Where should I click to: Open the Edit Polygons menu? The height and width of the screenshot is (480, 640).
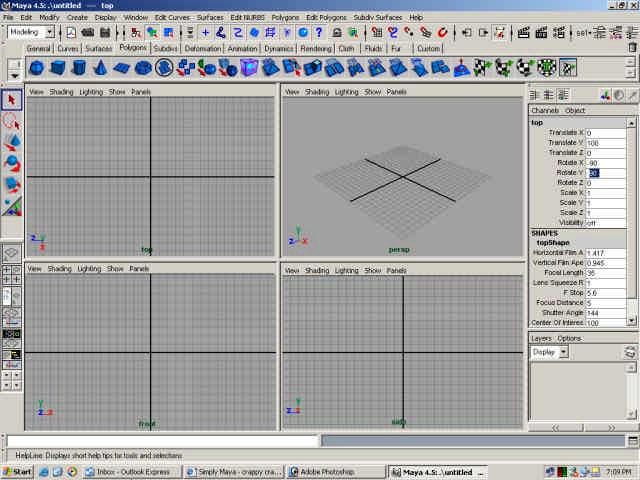(x=327, y=17)
